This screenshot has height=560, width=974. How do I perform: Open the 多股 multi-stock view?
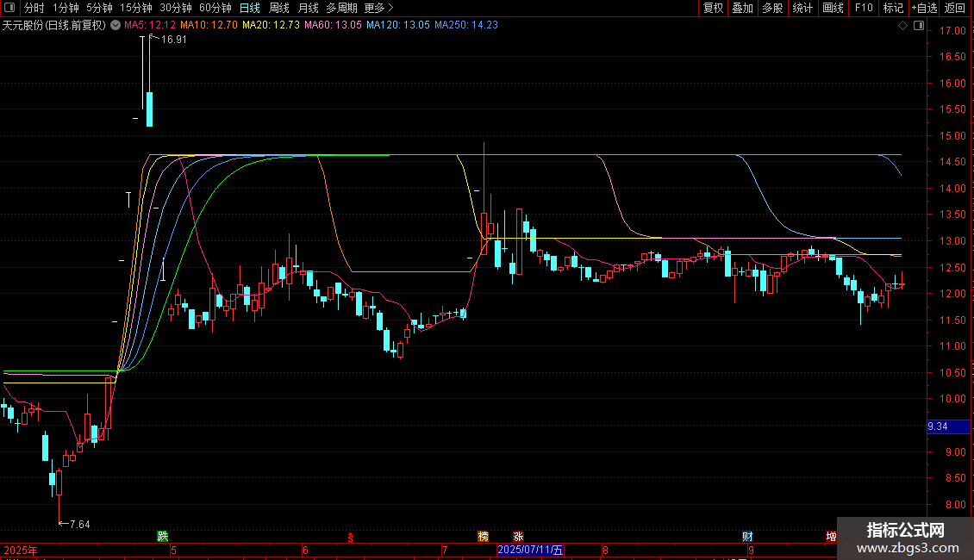pos(773,8)
